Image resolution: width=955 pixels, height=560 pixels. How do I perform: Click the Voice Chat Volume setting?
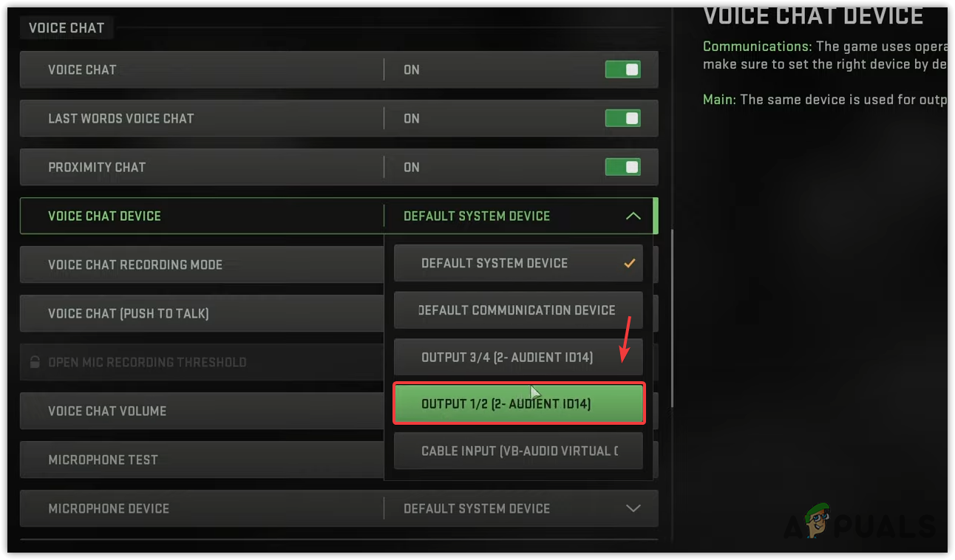point(107,411)
